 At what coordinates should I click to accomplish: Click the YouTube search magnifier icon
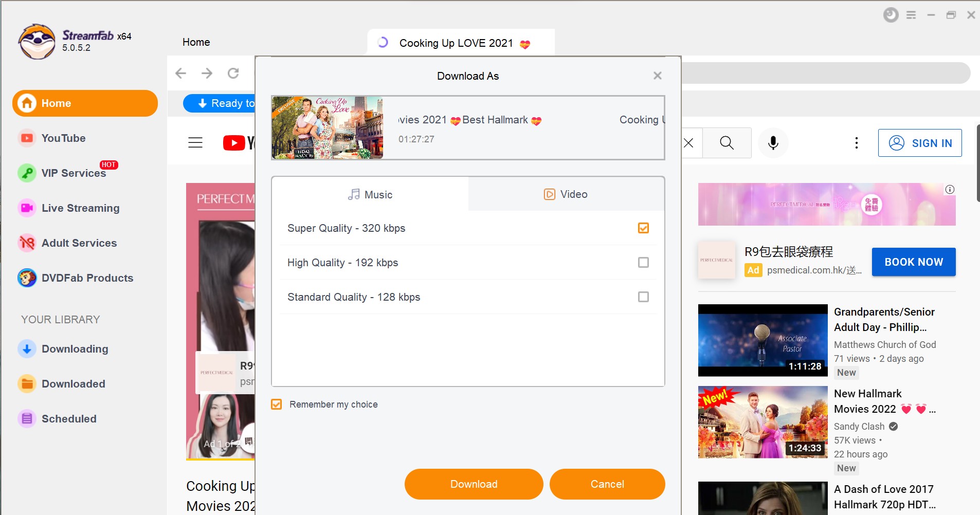click(x=727, y=143)
